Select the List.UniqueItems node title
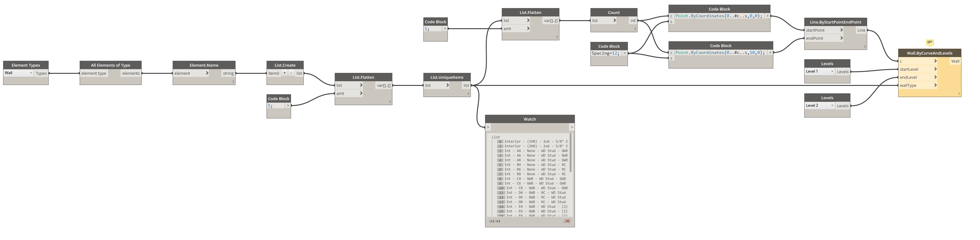 coord(447,77)
